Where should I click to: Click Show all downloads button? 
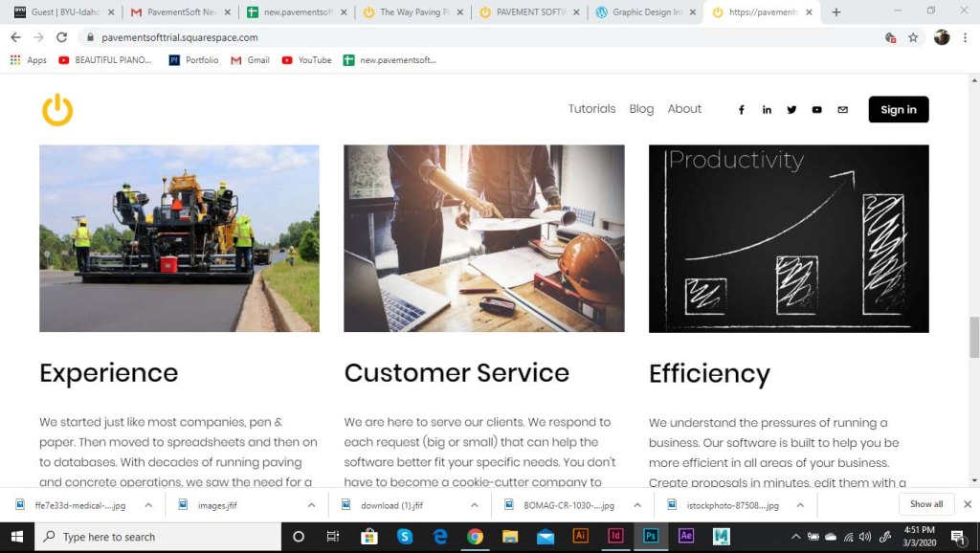(x=925, y=504)
